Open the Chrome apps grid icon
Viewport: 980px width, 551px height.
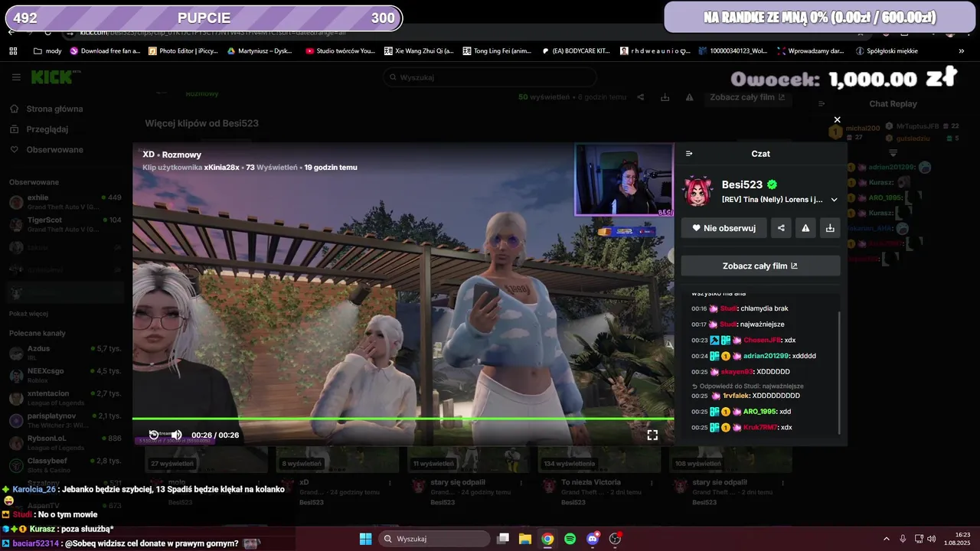click(13, 51)
